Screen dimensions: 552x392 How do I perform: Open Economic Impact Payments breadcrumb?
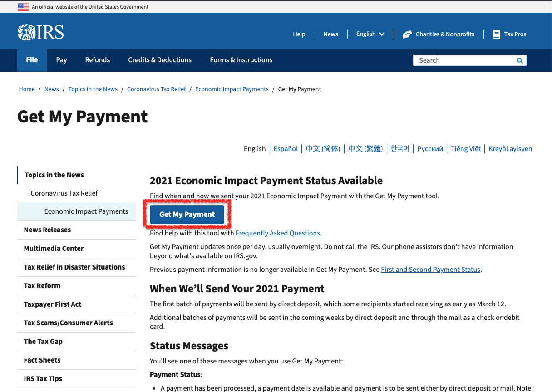232,89
